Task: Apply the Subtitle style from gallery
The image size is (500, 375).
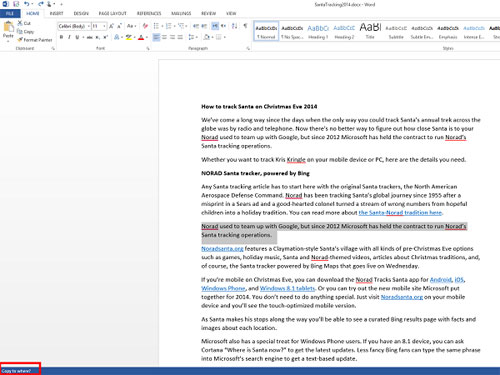Action: pyautogui.click(x=396, y=31)
